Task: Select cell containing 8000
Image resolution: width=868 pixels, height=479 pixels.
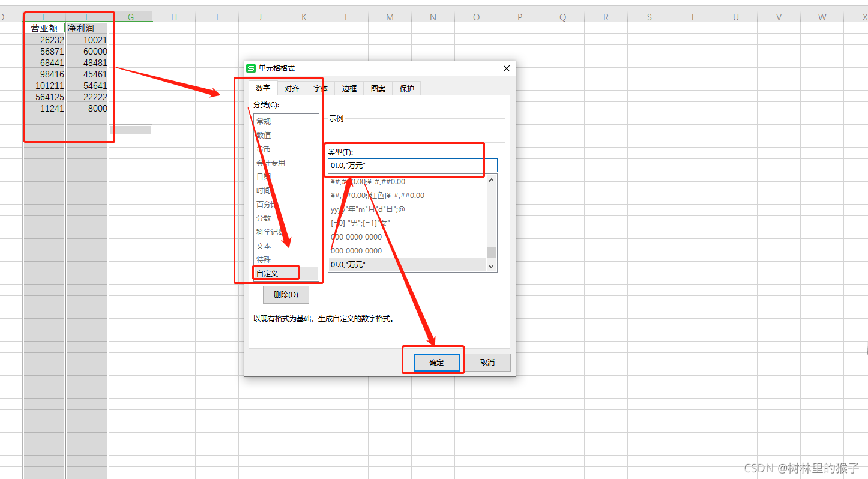Action: [88, 109]
